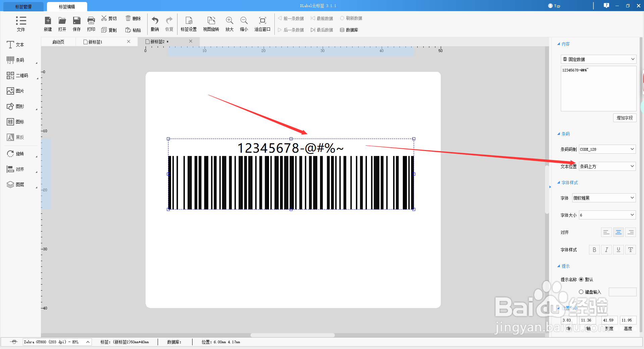Viewport: 644px width, 349px height.
Task: Collapse the 字体样式 section
Action: 568,183
